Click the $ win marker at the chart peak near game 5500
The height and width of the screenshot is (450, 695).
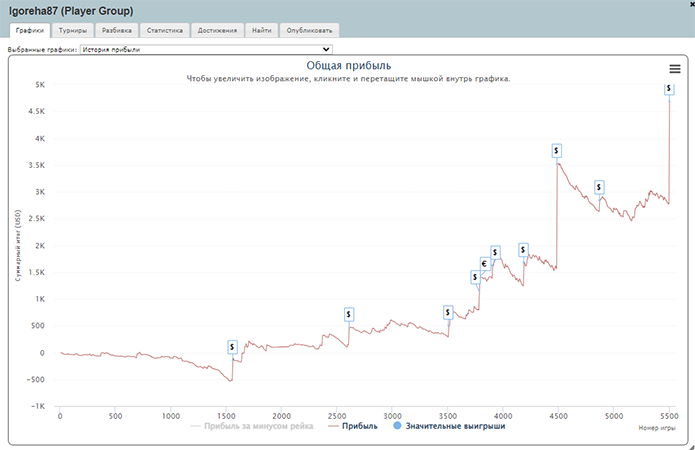(669, 89)
